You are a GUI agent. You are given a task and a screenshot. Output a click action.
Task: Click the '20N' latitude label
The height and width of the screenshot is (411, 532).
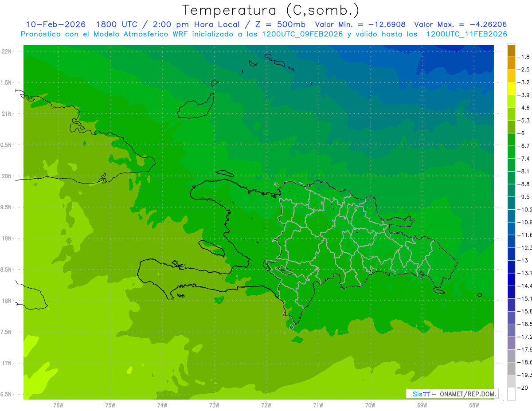pos(7,176)
